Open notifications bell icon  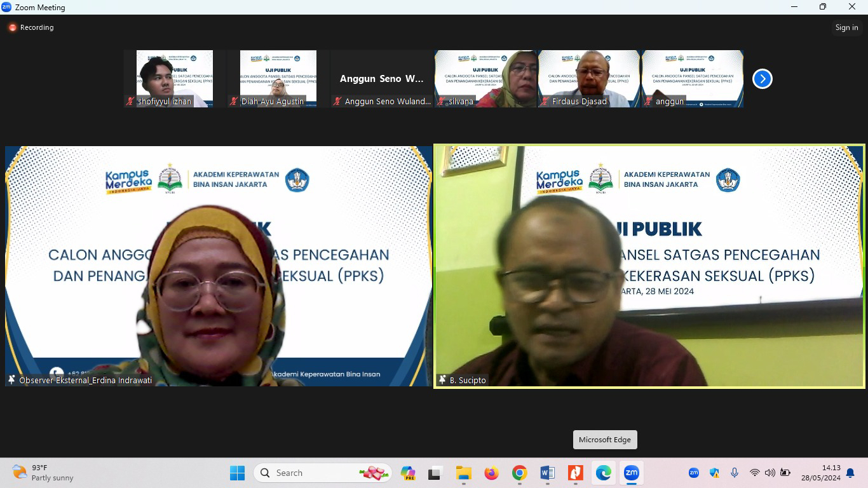(x=850, y=473)
